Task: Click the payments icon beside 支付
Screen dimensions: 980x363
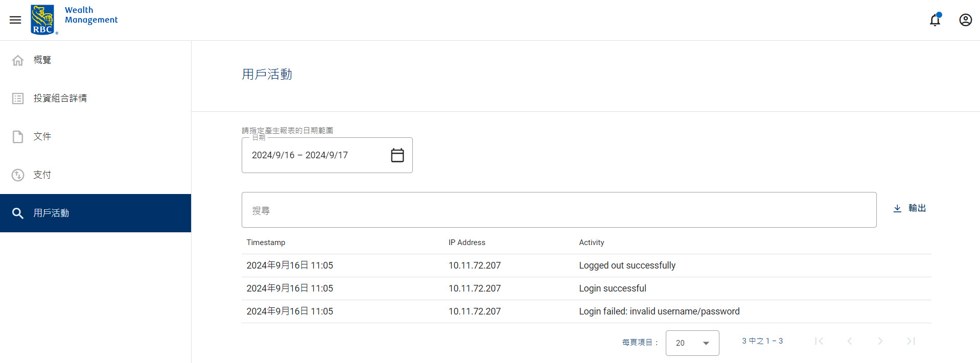Action: (x=18, y=175)
